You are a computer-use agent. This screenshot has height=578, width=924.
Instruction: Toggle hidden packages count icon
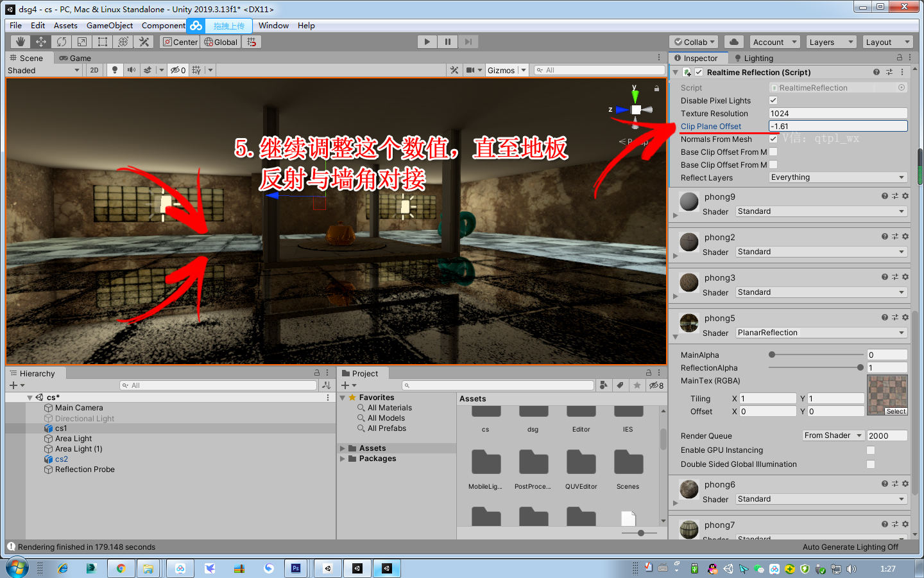[x=656, y=385]
